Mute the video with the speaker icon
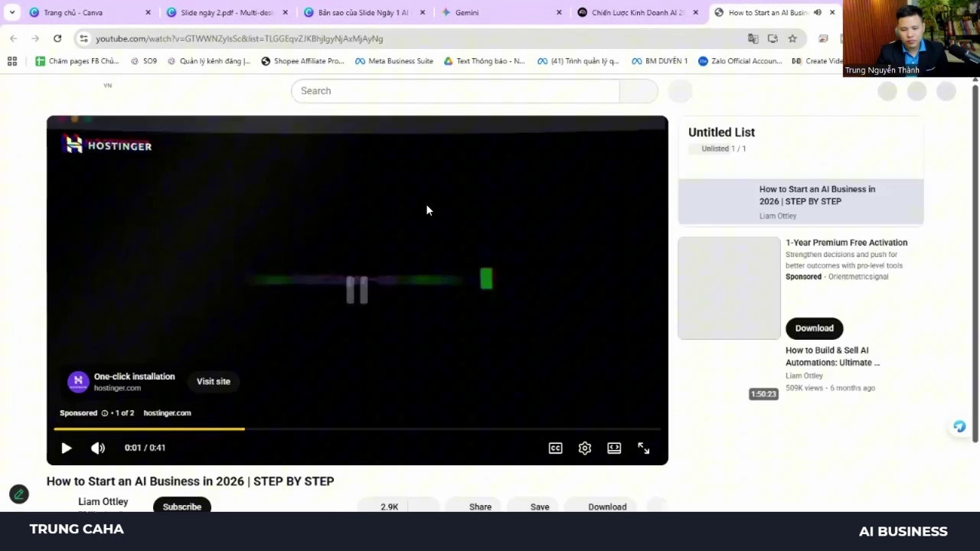Screen dimensions: 980x551 pos(98,448)
